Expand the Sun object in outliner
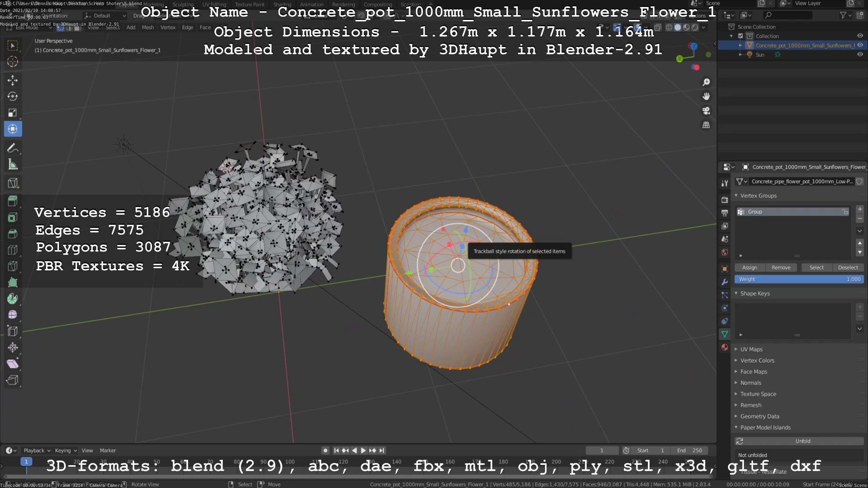 (740, 55)
